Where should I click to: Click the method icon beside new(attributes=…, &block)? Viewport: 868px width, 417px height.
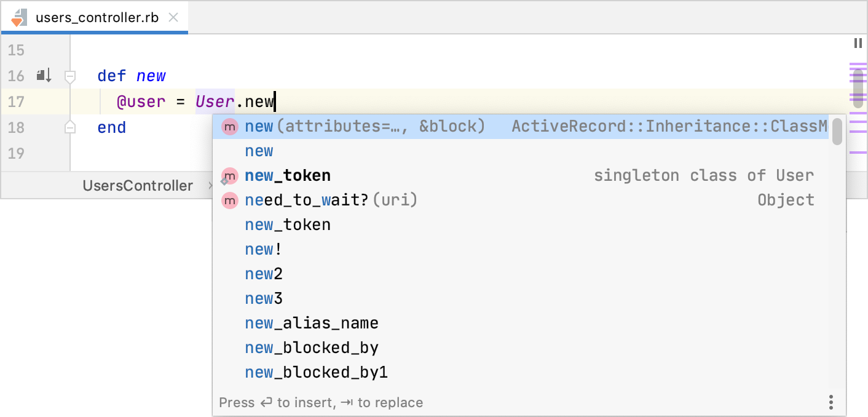point(230,127)
